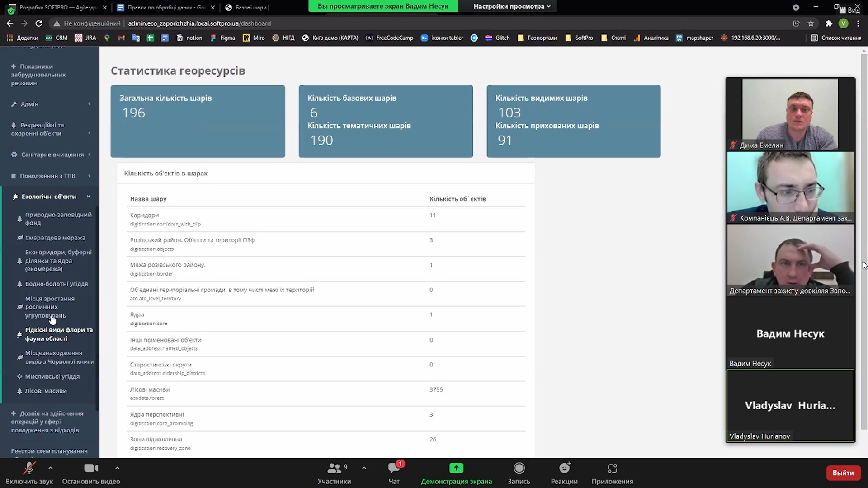Image resolution: width=868 pixels, height=488 pixels.
Task: Start recording with Запись button
Action: coord(519,473)
